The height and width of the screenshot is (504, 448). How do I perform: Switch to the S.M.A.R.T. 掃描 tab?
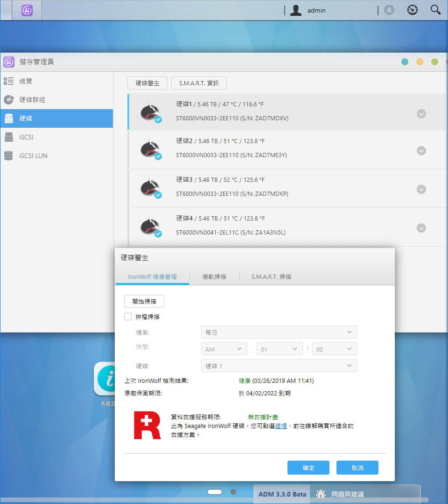point(271,277)
